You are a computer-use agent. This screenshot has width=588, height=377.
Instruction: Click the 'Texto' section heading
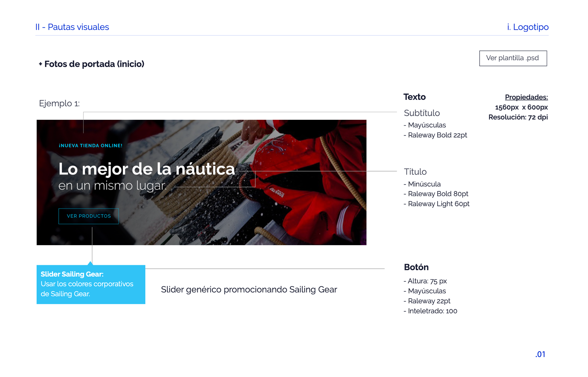414,97
